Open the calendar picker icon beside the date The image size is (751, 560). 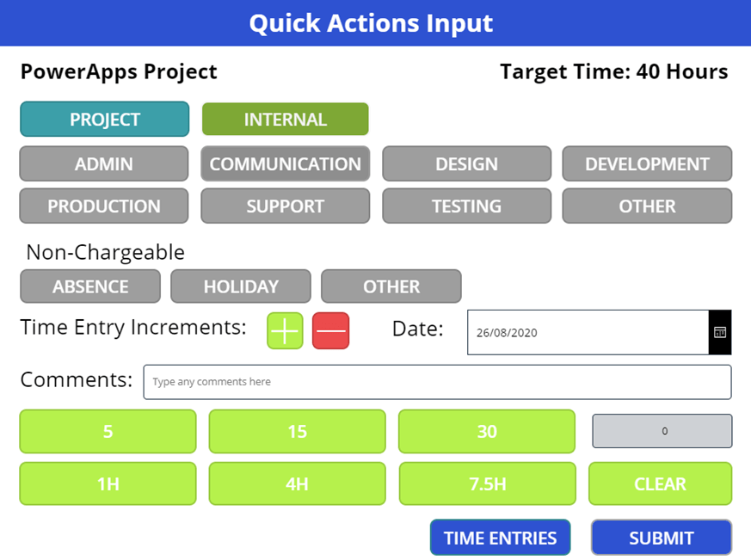[x=721, y=332]
